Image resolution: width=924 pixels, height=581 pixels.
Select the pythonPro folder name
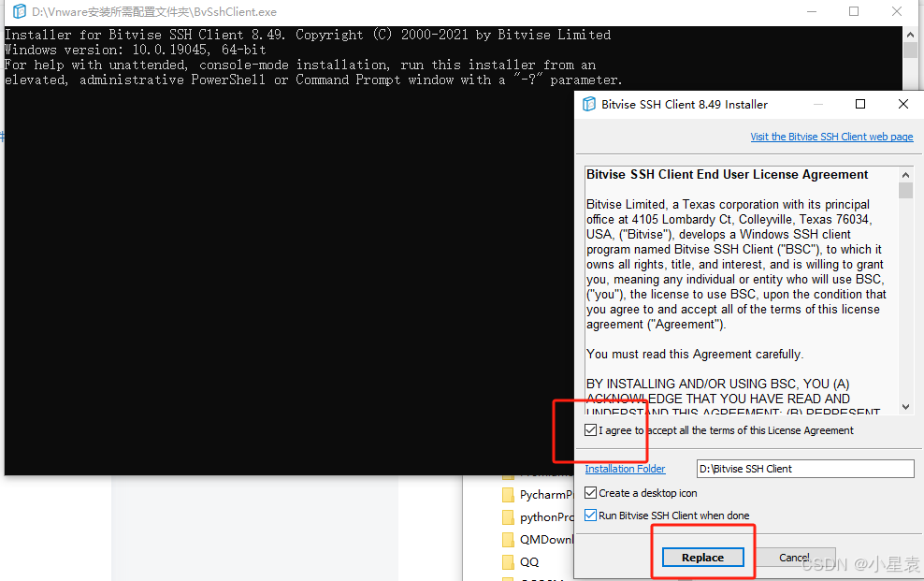tap(546, 517)
